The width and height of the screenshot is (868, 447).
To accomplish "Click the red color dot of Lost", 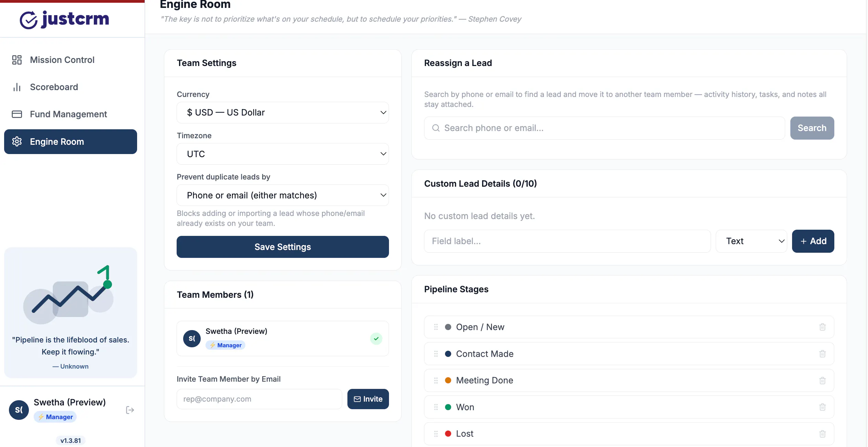I will coord(448,434).
